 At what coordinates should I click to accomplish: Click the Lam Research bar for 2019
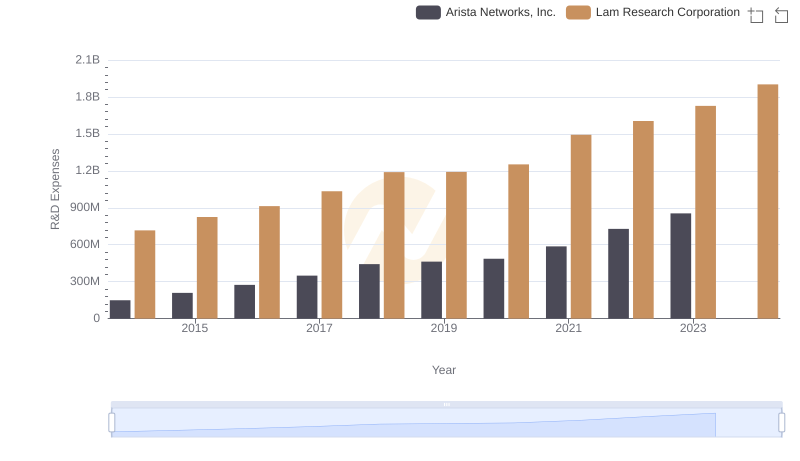click(456, 245)
